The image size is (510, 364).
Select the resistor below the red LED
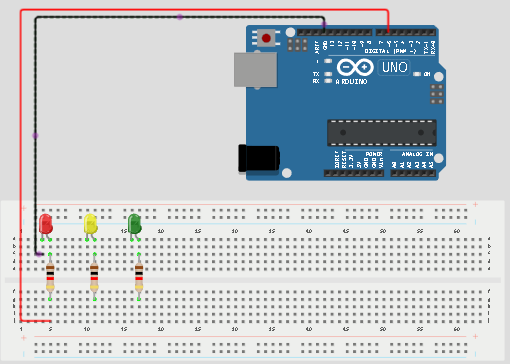point(50,277)
